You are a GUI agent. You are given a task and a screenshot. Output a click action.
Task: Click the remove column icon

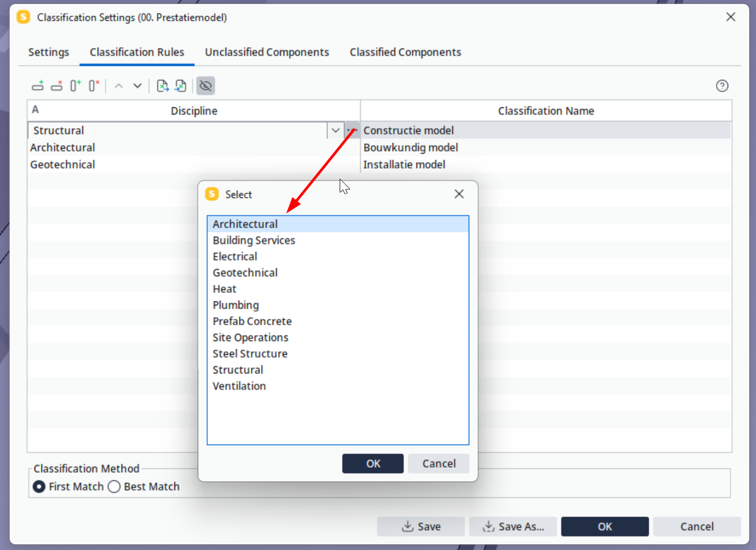coord(94,86)
